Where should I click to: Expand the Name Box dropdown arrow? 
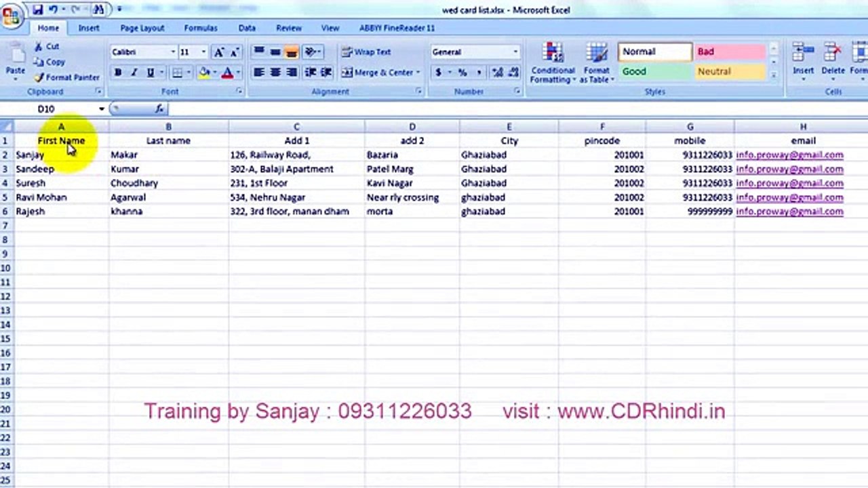[102, 108]
